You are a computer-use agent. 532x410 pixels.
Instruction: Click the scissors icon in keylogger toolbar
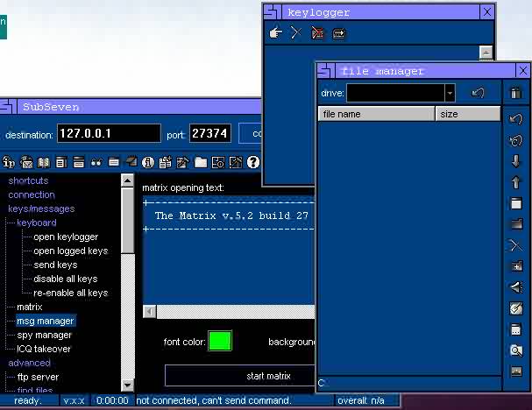pyautogui.click(x=296, y=33)
